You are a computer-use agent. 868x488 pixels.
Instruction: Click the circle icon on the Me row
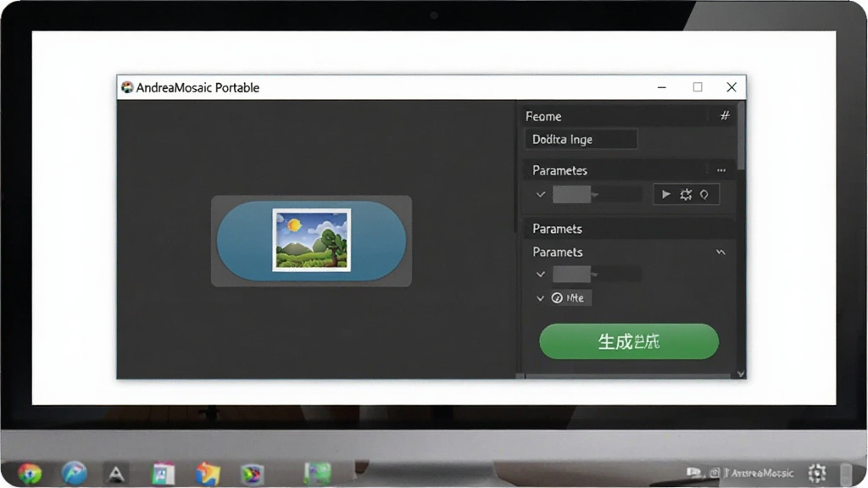point(557,298)
